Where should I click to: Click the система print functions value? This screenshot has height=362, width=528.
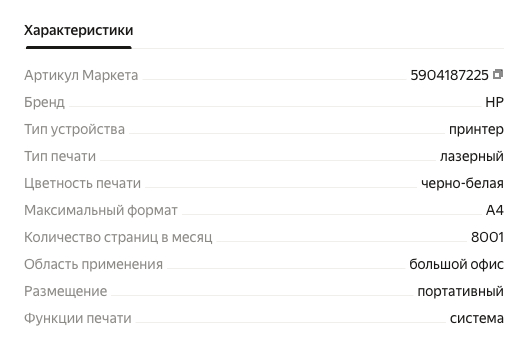(477, 318)
